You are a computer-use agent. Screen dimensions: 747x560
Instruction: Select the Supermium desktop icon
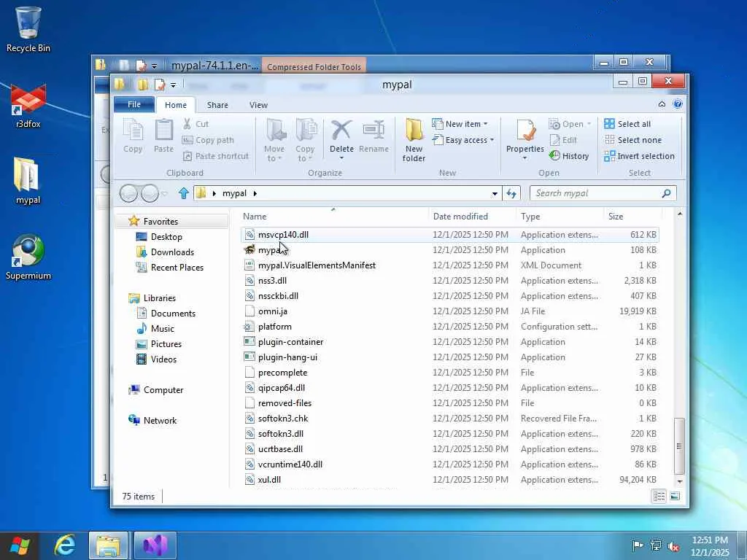pos(28,257)
